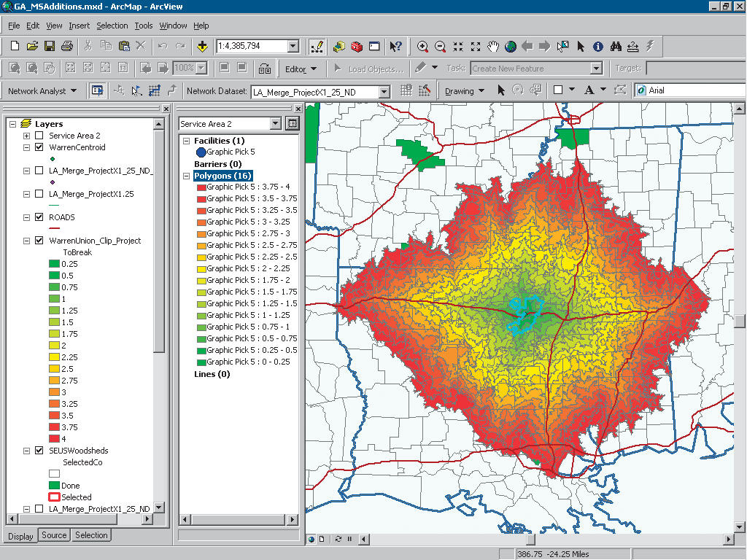Collapse the Polygons (16) tree node
This screenshot has width=747, height=560.
tap(186, 176)
